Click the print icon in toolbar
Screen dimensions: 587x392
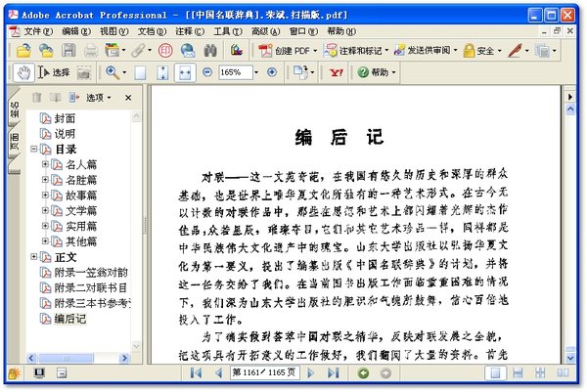pyautogui.click(x=91, y=51)
